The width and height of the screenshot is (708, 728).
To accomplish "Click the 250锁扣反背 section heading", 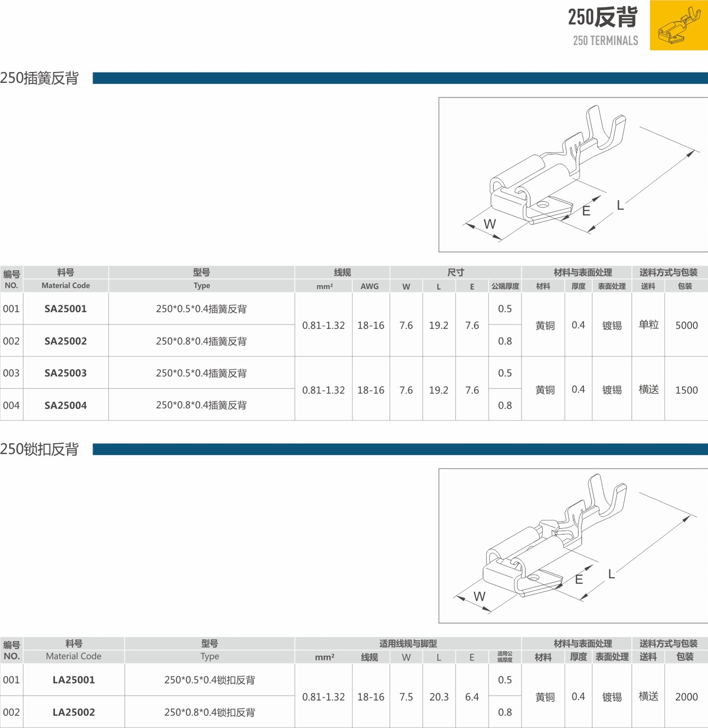I will click(39, 449).
